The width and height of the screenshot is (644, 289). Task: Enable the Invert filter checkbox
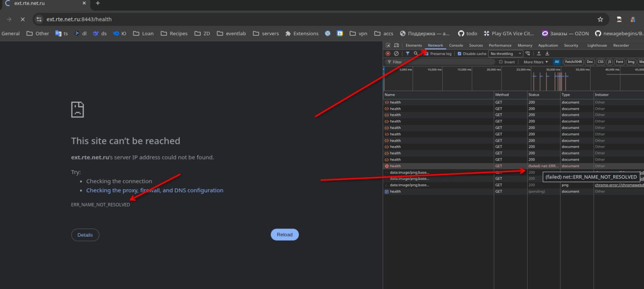[501, 62]
